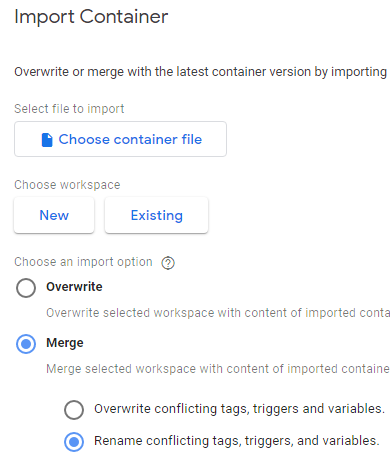Choose Rename conflicting tags radio option
The width and height of the screenshot is (390, 464).
click(x=74, y=442)
